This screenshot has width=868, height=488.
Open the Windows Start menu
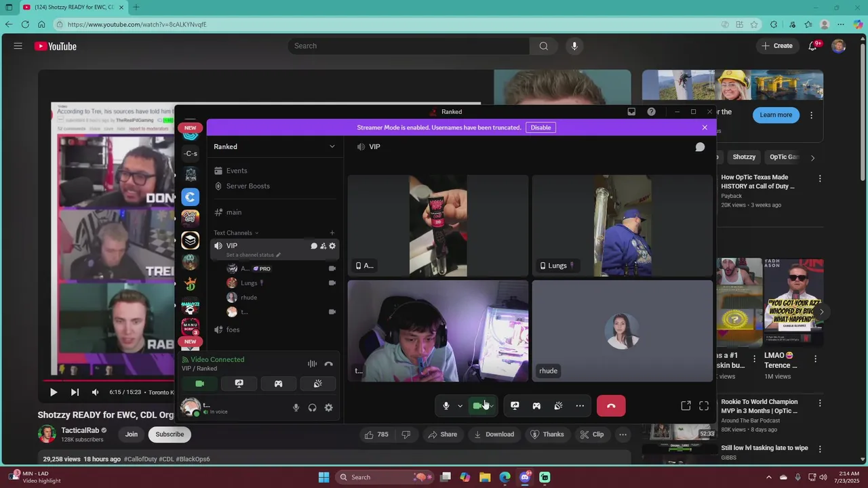coord(323,477)
